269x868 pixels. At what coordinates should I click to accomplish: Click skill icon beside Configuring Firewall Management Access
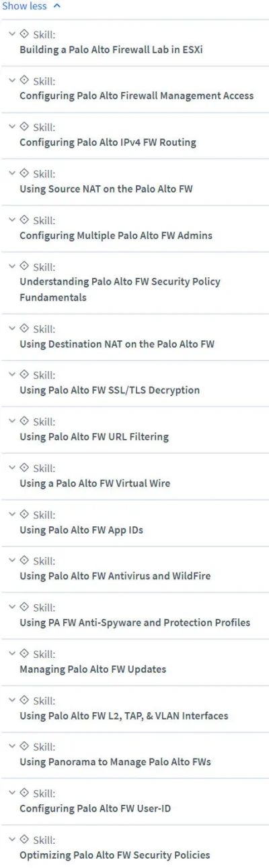click(25, 80)
